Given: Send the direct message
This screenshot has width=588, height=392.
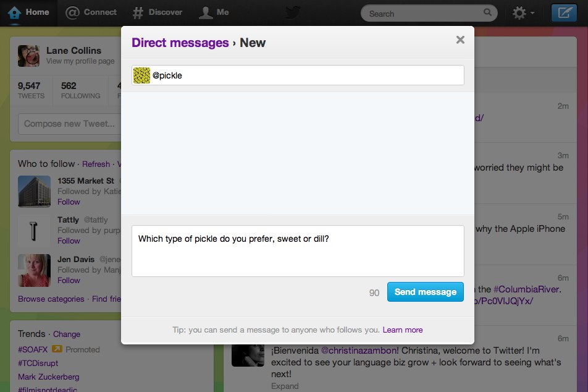Looking at the screenshot, I should 425,292.
